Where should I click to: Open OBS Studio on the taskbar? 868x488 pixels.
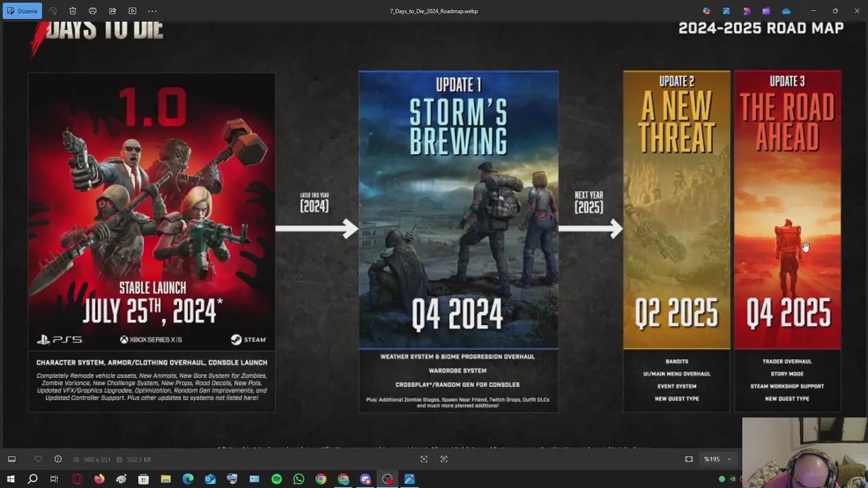387,479
